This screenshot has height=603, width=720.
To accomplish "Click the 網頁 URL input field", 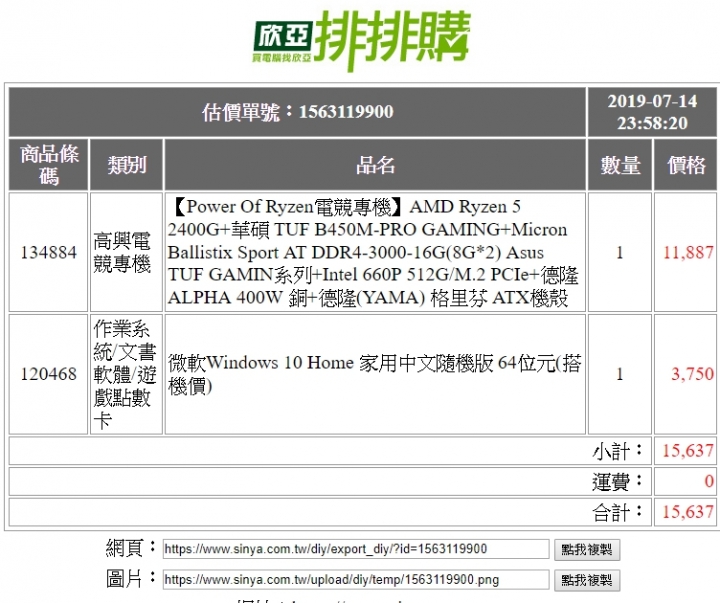I will [356, 549].
